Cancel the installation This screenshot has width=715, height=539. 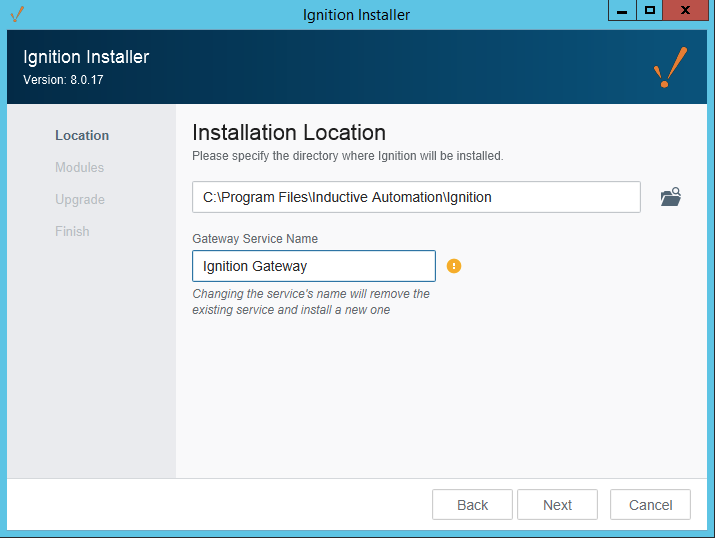pyautogui.click(x=650, y=505)
